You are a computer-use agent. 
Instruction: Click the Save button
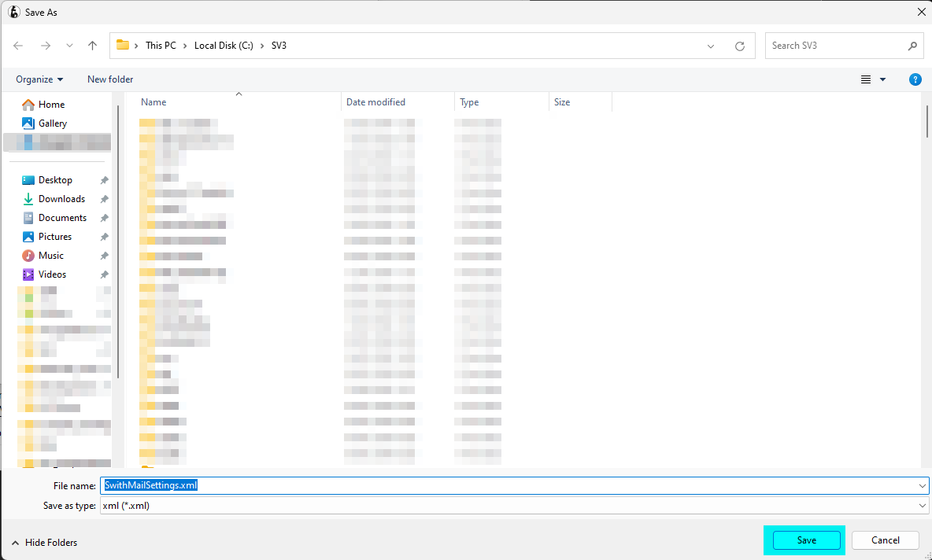pos(806,540)
